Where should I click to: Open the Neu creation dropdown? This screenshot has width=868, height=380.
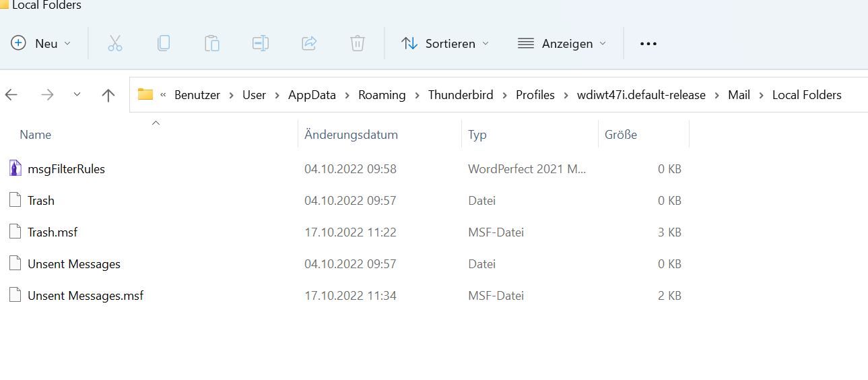[41, 44]
